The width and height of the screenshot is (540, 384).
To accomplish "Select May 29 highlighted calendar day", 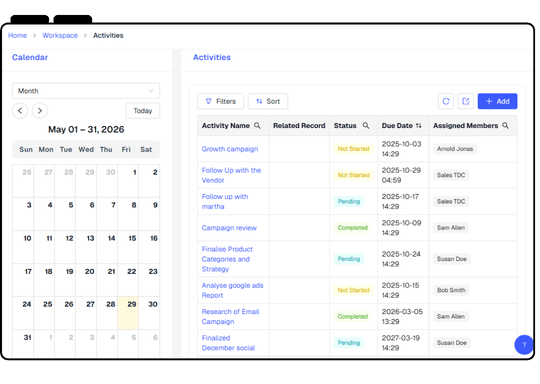I will coord(128,313).
